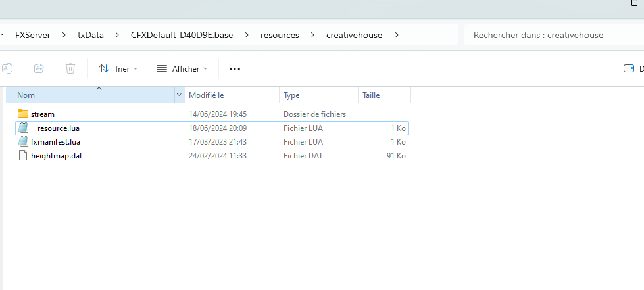The height and width of the screenshot is (290, 644).
Task: Click the Rechercher dans creativehouse search field
Action: (554, 35)
